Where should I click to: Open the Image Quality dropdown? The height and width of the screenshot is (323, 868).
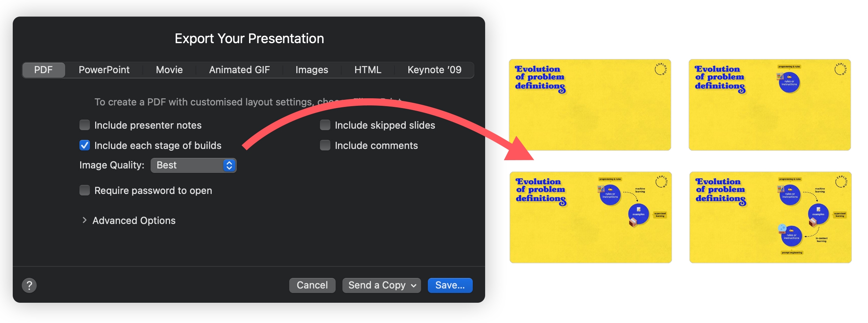(193, 165)
